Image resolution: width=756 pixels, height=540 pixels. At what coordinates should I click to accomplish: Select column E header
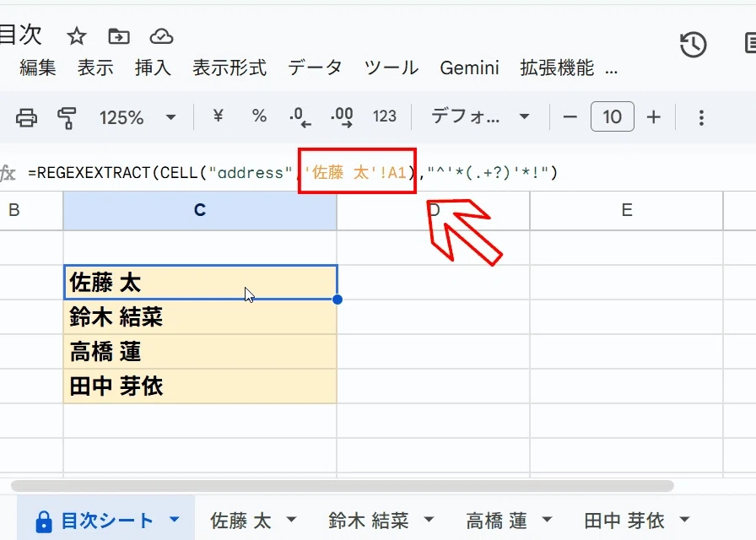[626, 210]
